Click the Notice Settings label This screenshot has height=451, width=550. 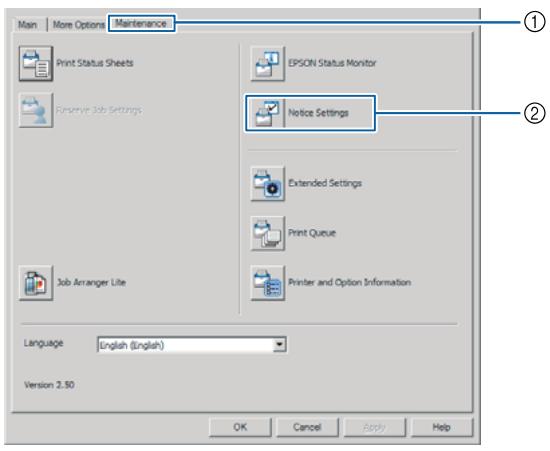click(x=318, y=113)
